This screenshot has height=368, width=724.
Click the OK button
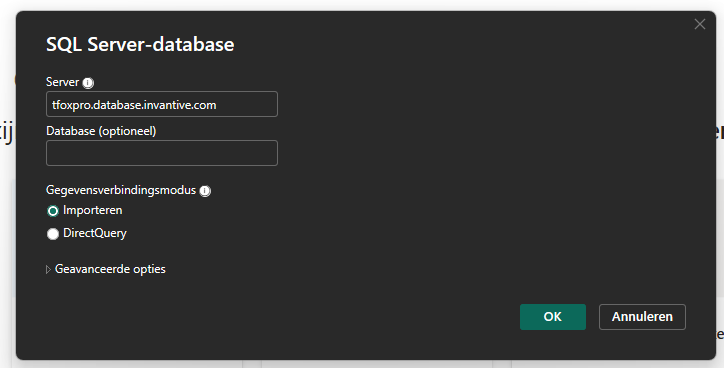553,317
